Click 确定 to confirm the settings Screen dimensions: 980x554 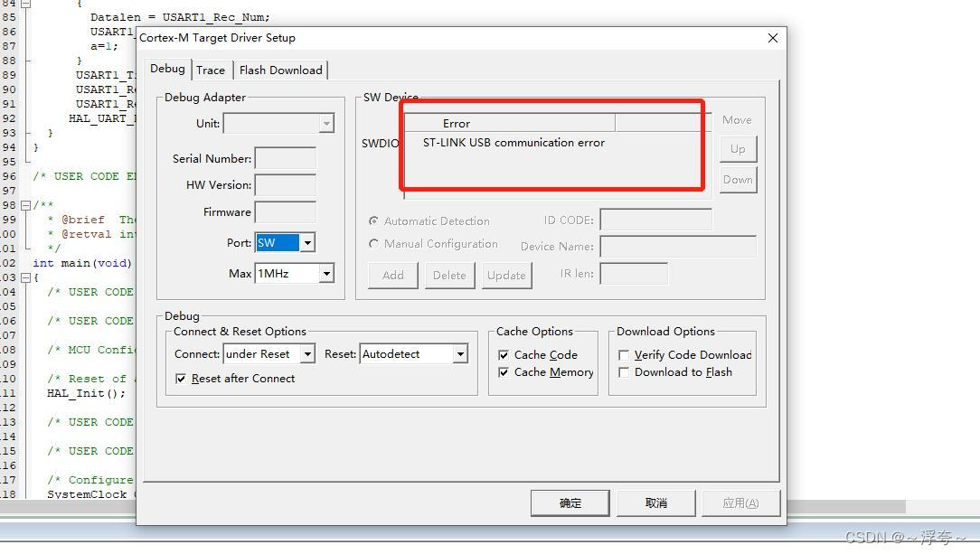pos(570,502)
